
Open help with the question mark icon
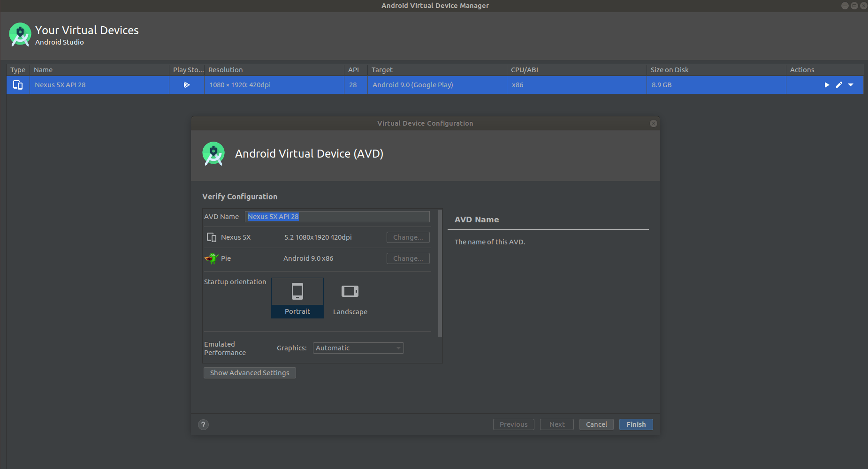(x=203, y=424)
